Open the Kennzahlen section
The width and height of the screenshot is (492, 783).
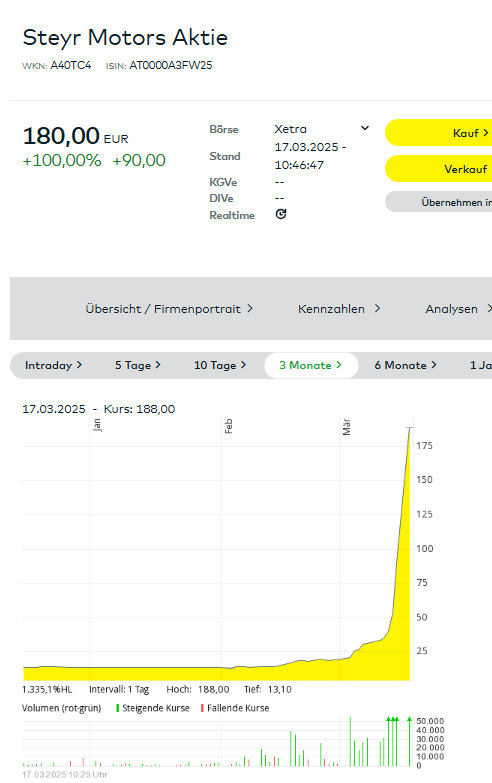coord(339,309)
